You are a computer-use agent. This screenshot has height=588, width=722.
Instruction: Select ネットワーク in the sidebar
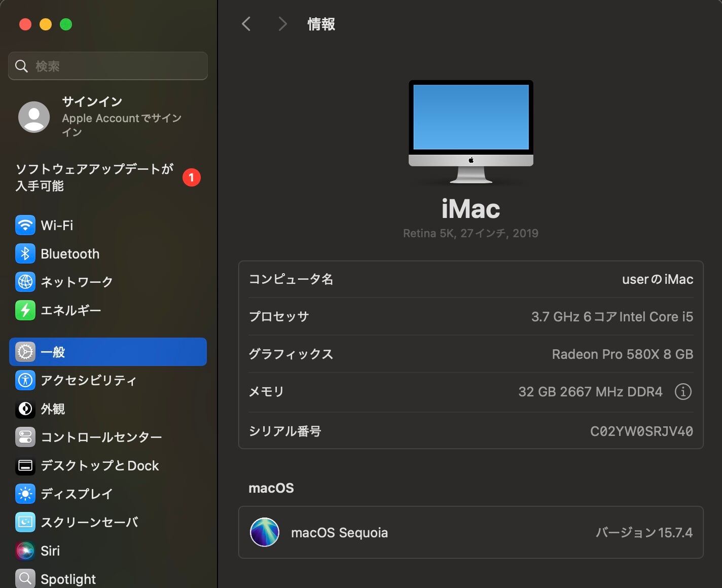(x=108, y=282)
